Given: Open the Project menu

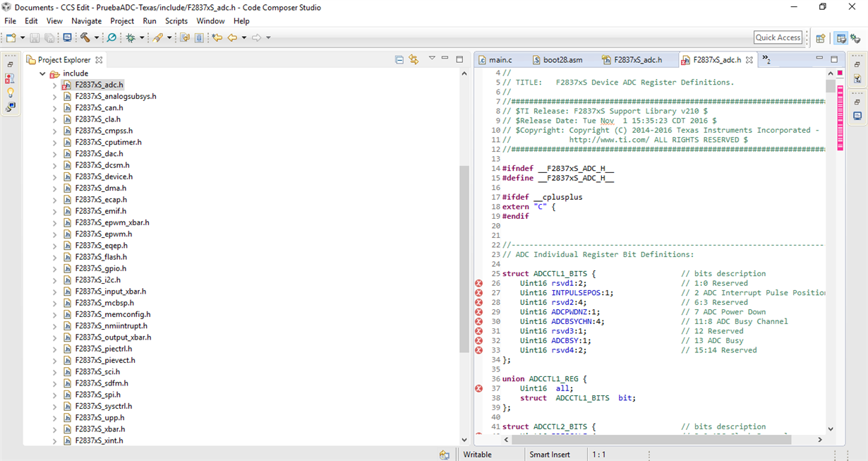Looking at the screenshot, I should [x=122, y=21].
